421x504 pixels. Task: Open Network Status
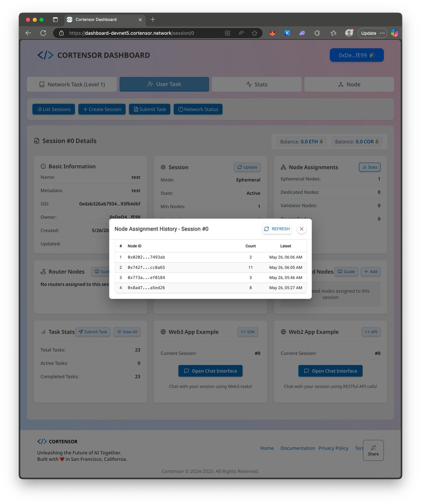tap(198, 109)
